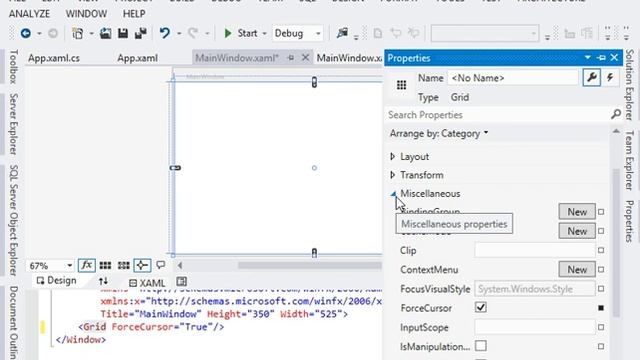Pin the MainWindow.xaml tab
The height and width of the screenshot is (360, 640).
pyautogui.click(x=291, y=58)
